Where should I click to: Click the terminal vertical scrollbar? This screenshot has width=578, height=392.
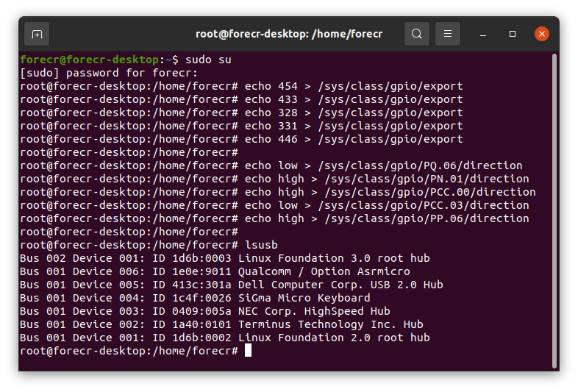[554, 210]
